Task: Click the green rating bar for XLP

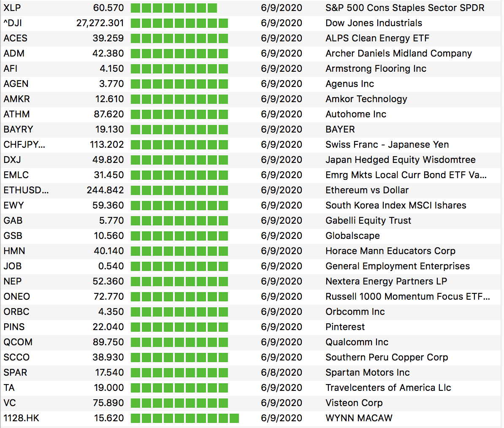Action: pos(174,8)
